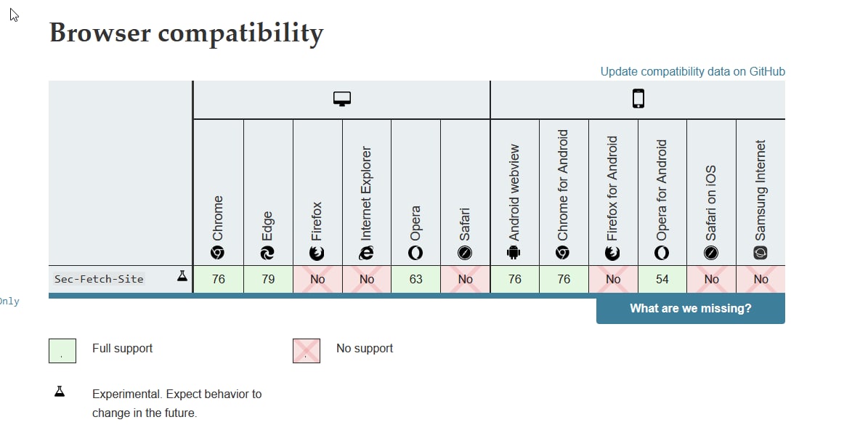
Task: Click the Edge browser icon
Action: (x=268, y=253)
